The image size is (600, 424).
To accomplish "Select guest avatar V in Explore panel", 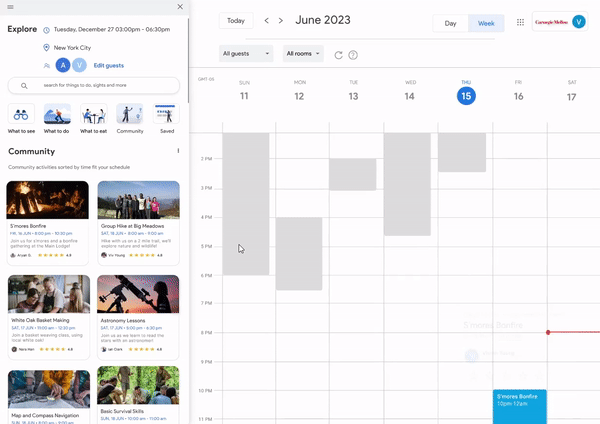I will click(79, 65).
